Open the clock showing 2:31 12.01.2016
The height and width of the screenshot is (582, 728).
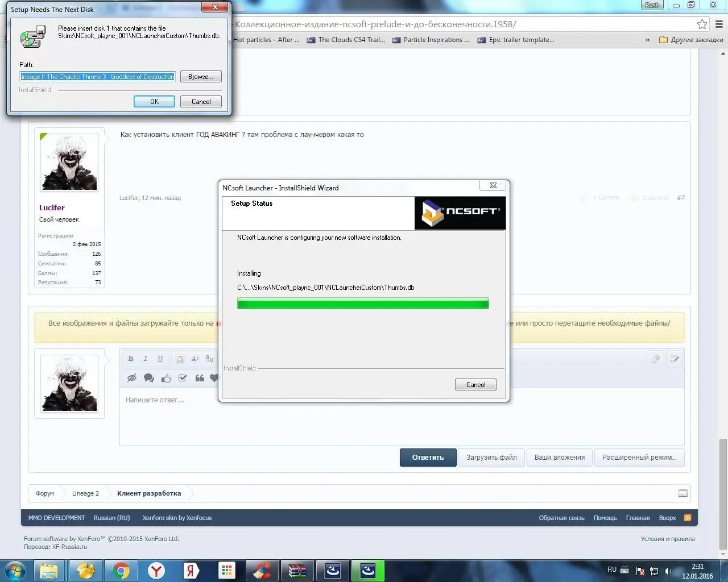tap(697, 571)
